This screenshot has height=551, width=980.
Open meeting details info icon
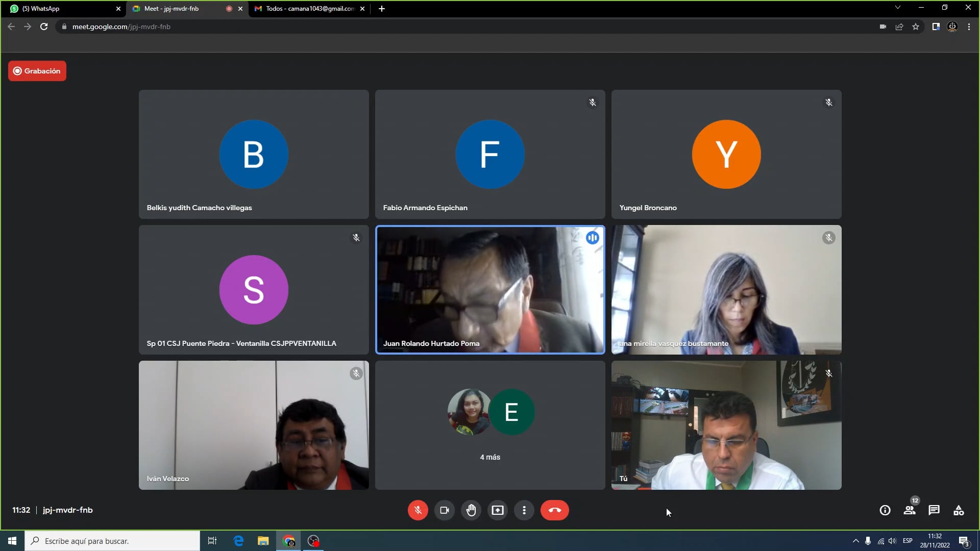(x=885, y=510)
